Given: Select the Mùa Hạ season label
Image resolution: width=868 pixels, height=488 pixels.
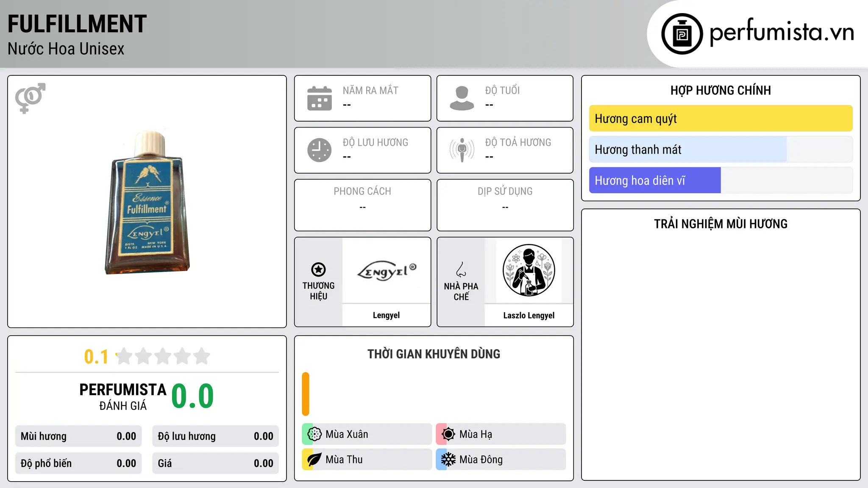Looking at the screenshot, I should tap(476, 434).
